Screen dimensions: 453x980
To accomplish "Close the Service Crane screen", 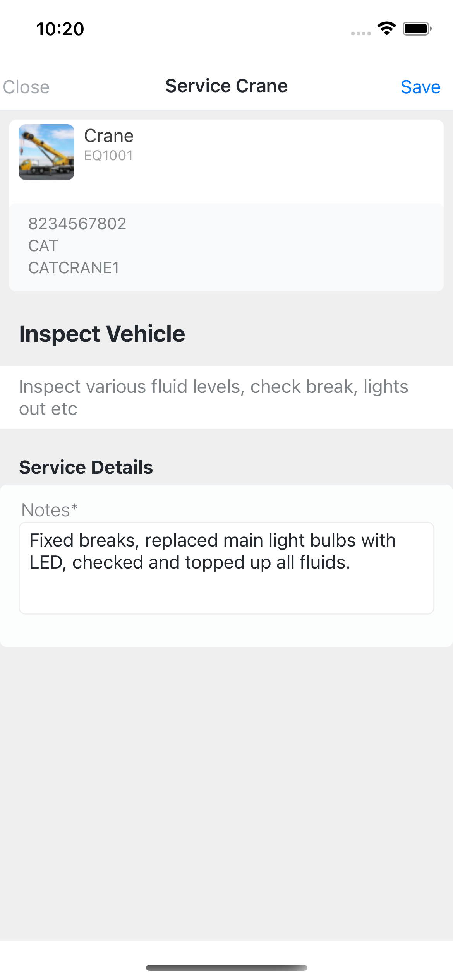I will (x=26, y=87).
